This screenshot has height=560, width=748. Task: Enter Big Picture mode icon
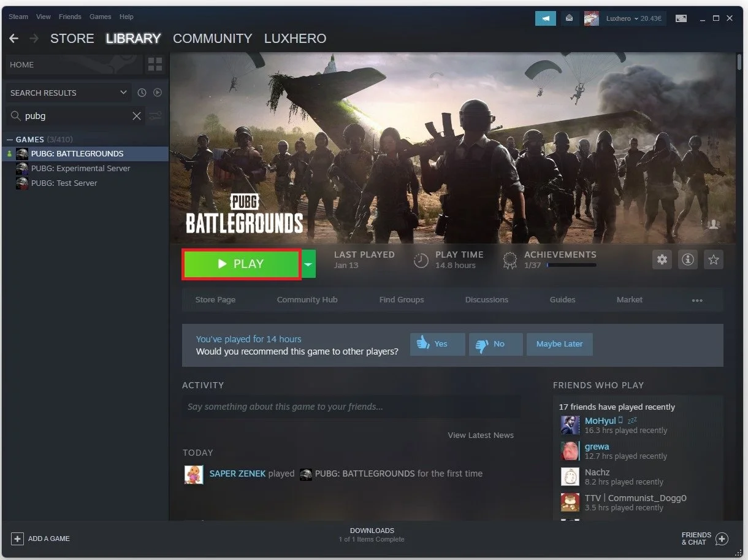pos(681,18)
